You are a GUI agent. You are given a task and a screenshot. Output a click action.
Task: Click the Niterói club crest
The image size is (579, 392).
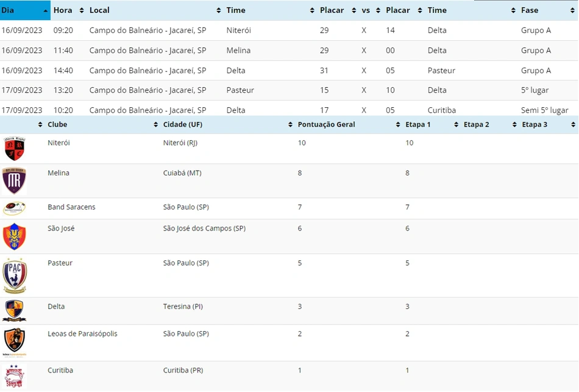15,149
